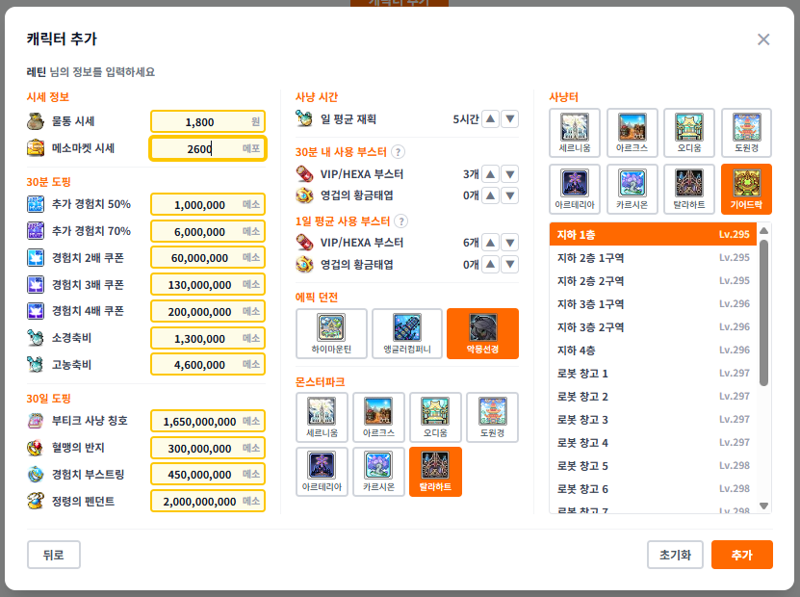Image resolution: width=800 pixels, height=597 pixels.
Task: Increase daily average hunting hours
Action: click(x=490, y=119)
